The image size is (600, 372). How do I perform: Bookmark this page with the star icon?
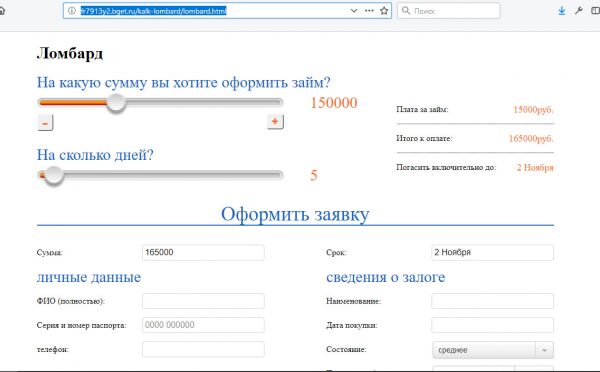coord(384,11)
